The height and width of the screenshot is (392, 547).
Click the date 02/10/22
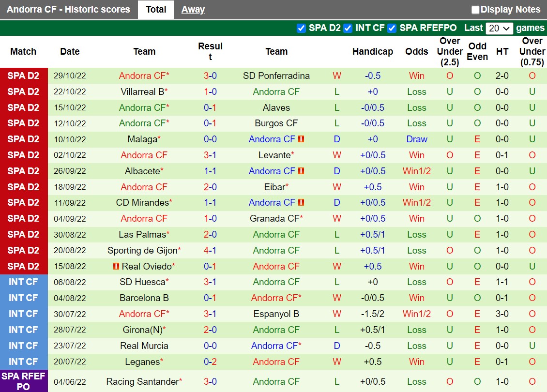click(x=70, y=155)
